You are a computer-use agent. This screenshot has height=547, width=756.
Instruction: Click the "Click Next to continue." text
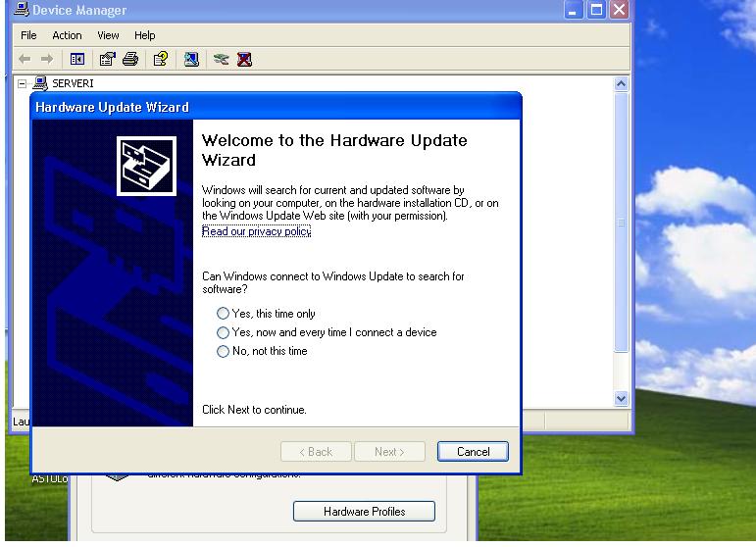(x=254, y=410)
